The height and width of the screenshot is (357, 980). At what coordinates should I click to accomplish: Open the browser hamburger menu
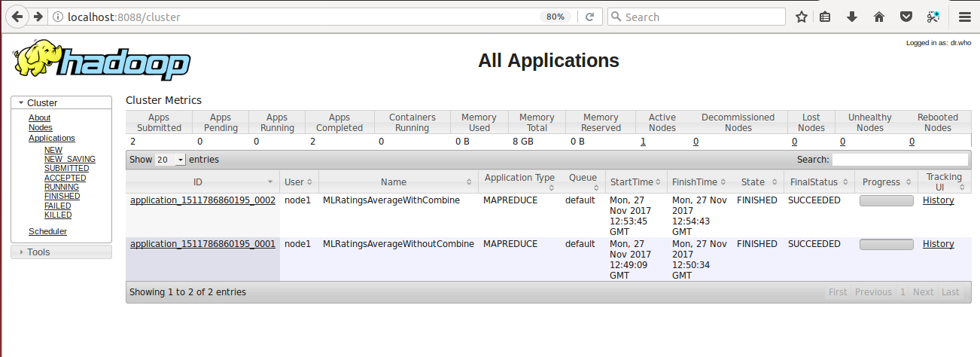click(x=964, y=17)
